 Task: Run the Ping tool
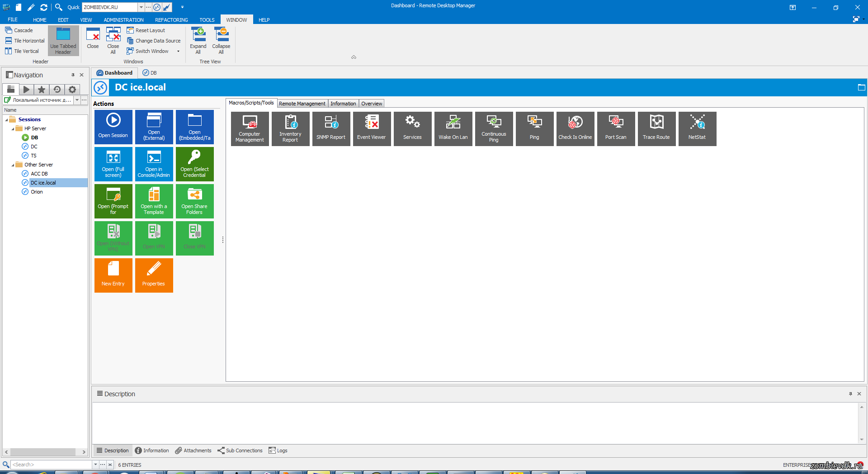534,129
